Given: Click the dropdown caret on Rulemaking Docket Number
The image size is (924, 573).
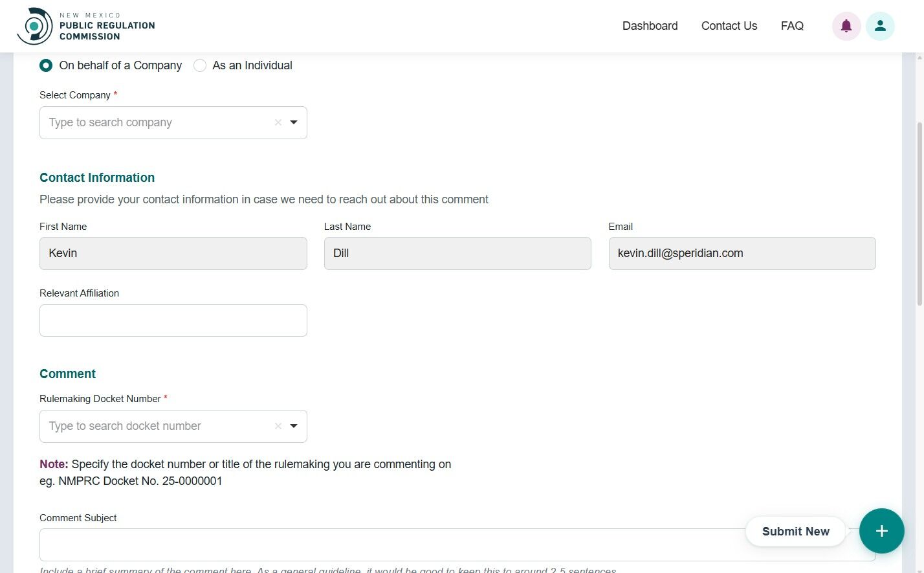Looking at the screenshot, I should 294,426.
